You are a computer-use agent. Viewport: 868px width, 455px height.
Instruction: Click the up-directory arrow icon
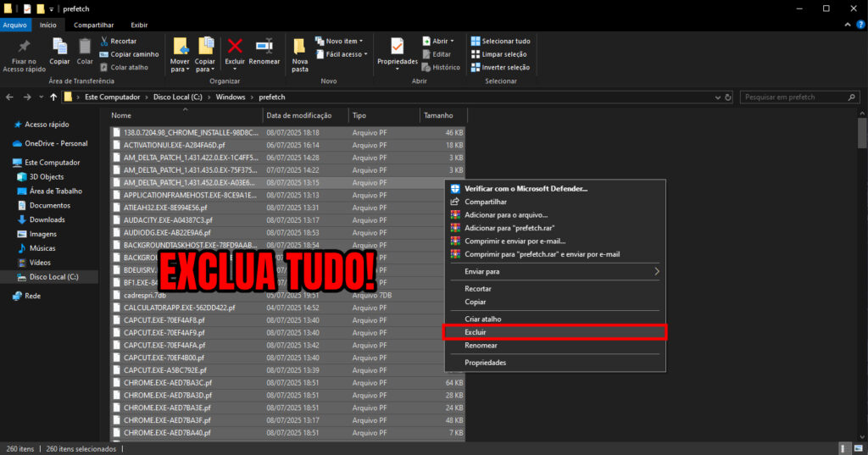click(53, 97)
